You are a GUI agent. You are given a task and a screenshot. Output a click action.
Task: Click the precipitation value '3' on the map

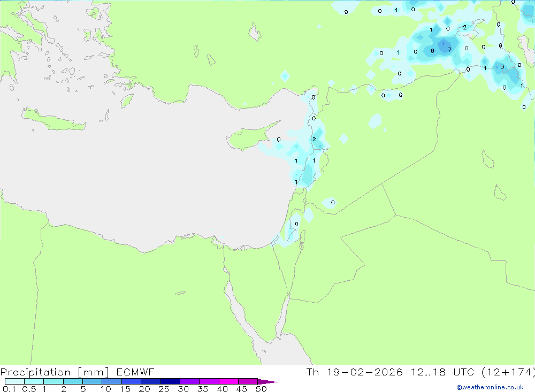(502, 66)
